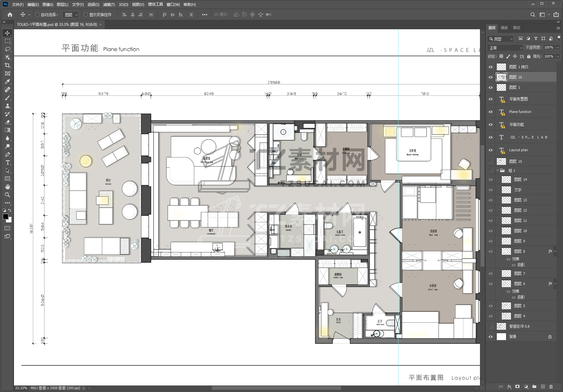Collapse effects of 图层 6
Viewport: 563px width, 392px height.
click(x=555, y=284)
